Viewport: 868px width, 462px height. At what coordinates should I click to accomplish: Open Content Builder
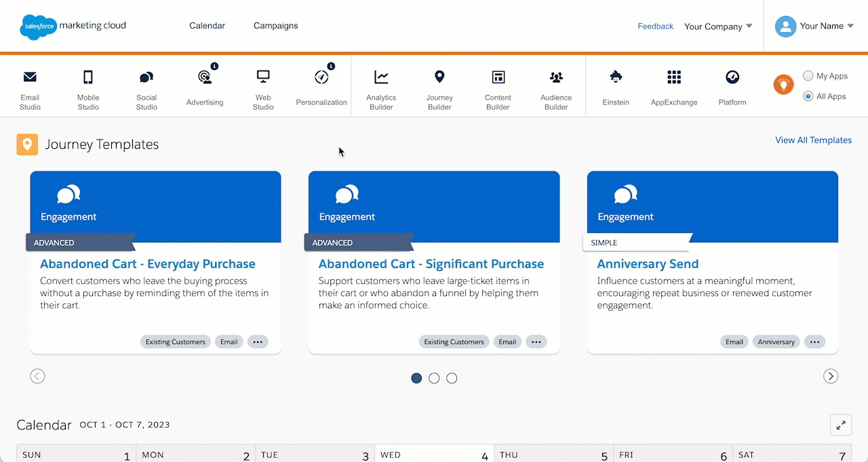tap(497, 85)
